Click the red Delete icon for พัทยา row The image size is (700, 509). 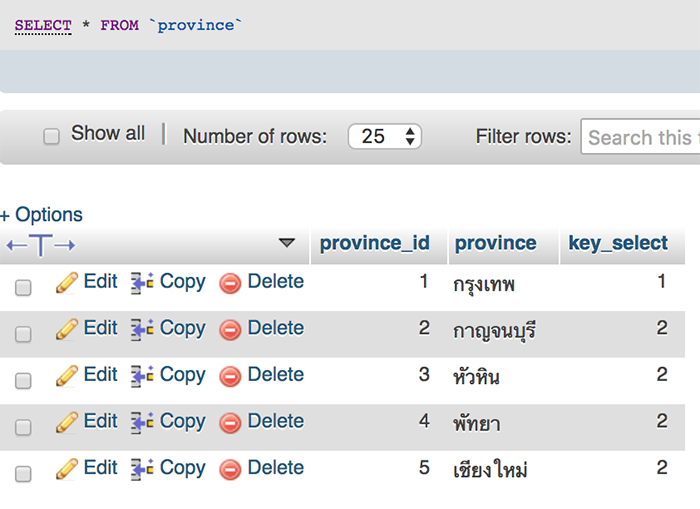(x=230, y=423)
